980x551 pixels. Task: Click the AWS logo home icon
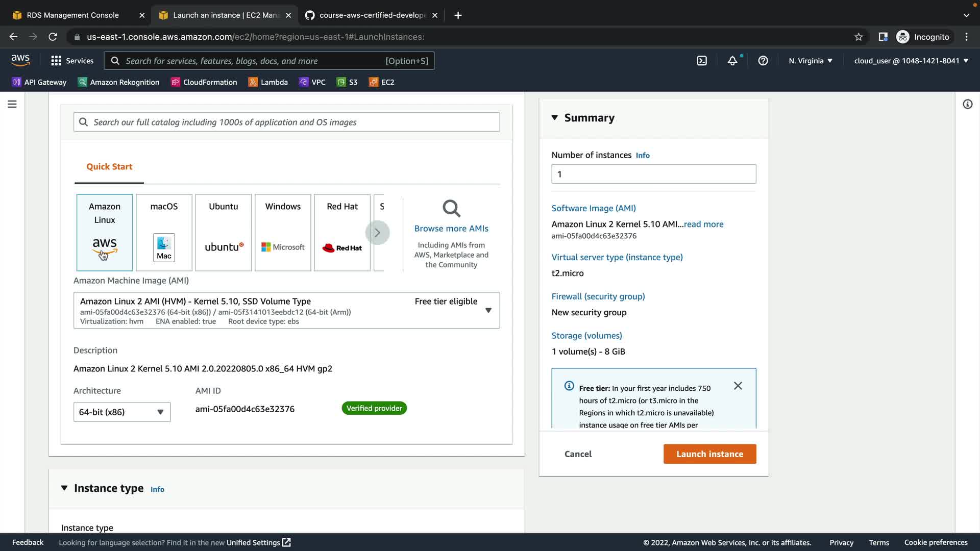pyautogui.click(x=20, y=60)
